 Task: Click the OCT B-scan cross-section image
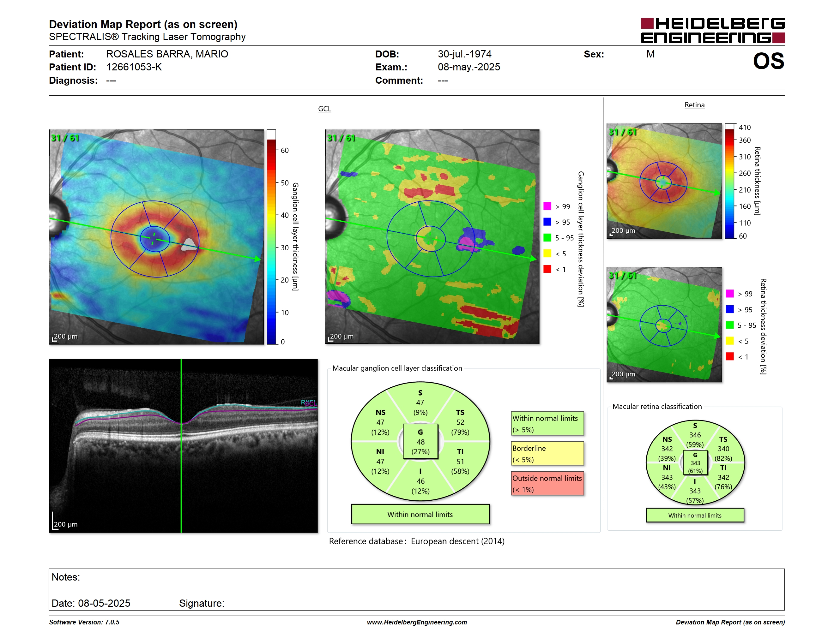183,446
